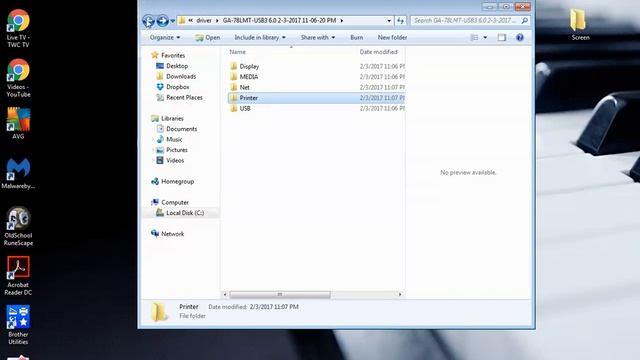Open the recent pages dropdown beside the forward arrow
The width and height of the screenshot is (640, 360).
tap(173, 21)
